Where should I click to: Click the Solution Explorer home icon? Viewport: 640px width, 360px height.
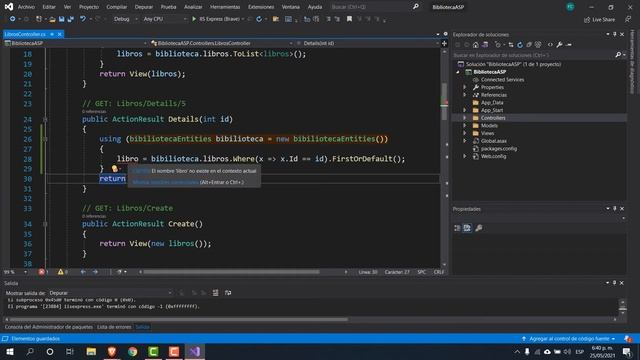(476, 44)
